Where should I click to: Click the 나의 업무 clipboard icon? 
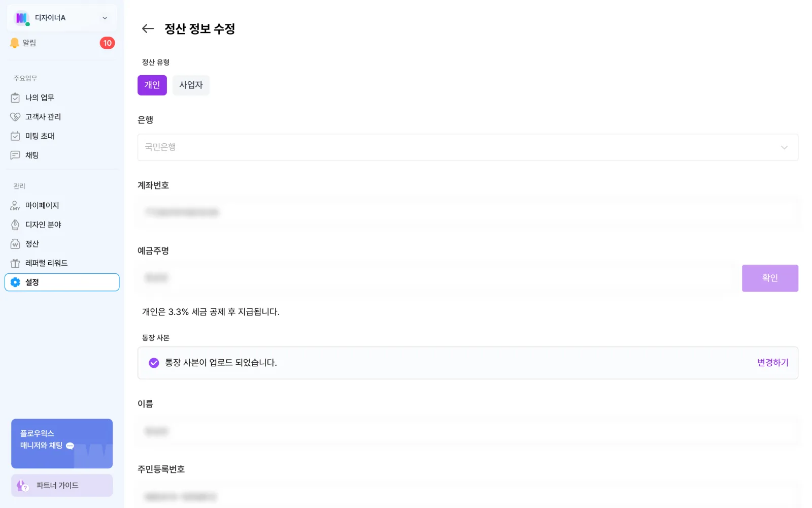click(x=15, y=98)
